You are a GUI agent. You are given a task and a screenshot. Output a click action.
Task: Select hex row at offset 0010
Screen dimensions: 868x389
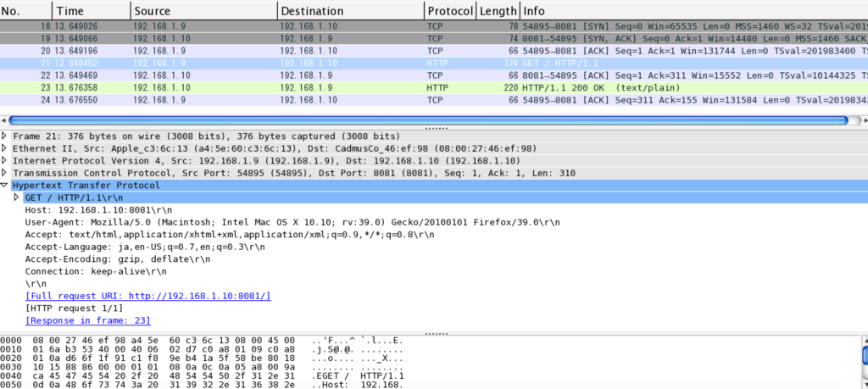pyautogui.click(x=202, y=349)
